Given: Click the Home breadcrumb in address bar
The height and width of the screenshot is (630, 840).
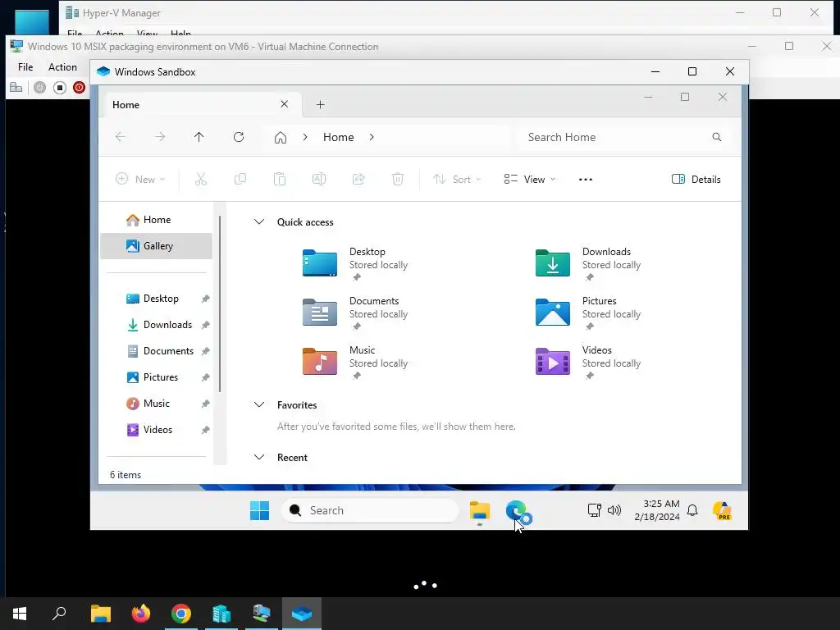Looking at the screenshot, I should click(x=339, y=137).
